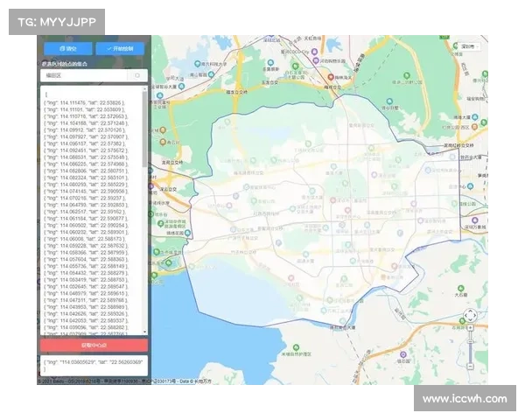Click the coordinate row starting 114.104188

tap(87, 123)
